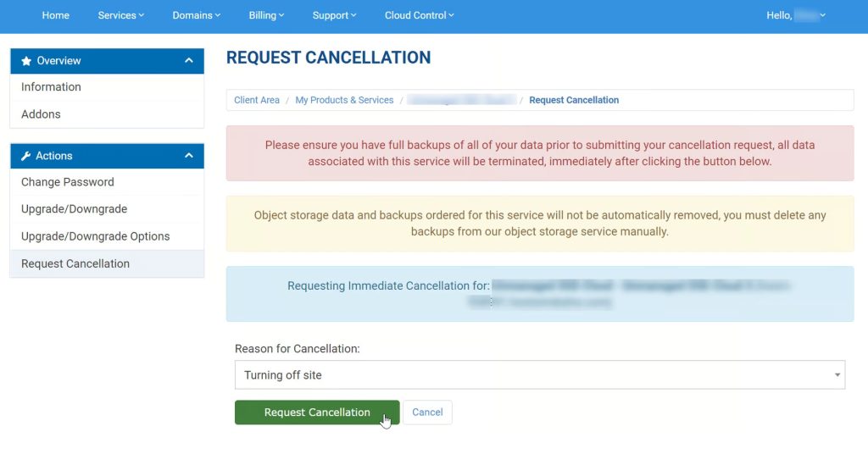Click the Cancel button

tap(427, 412)
